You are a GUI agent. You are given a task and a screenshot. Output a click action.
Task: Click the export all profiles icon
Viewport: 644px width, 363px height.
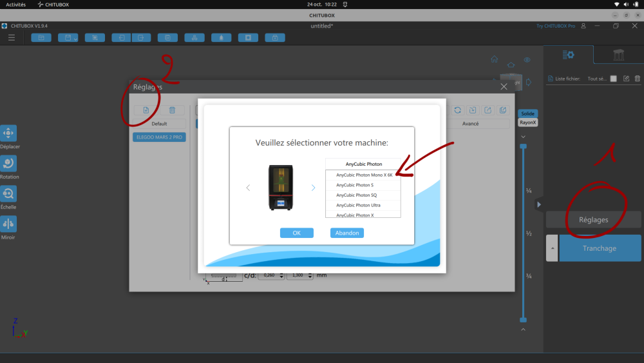pyautogui.click(x=503, y=110)
